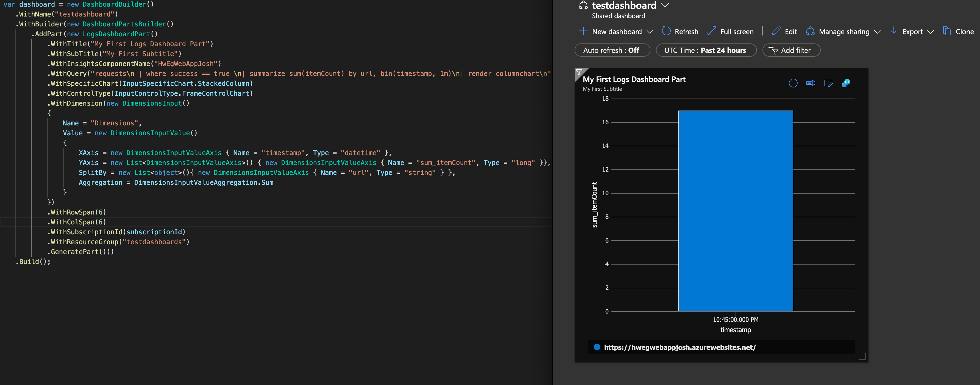Click Edit in the dashboard toolbar
The height and width of the screenshot is (385, 980).
[x=784, y=32]
